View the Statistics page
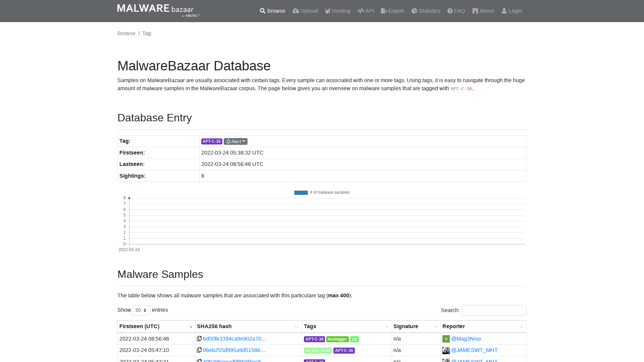 click(x=426, y=11)
